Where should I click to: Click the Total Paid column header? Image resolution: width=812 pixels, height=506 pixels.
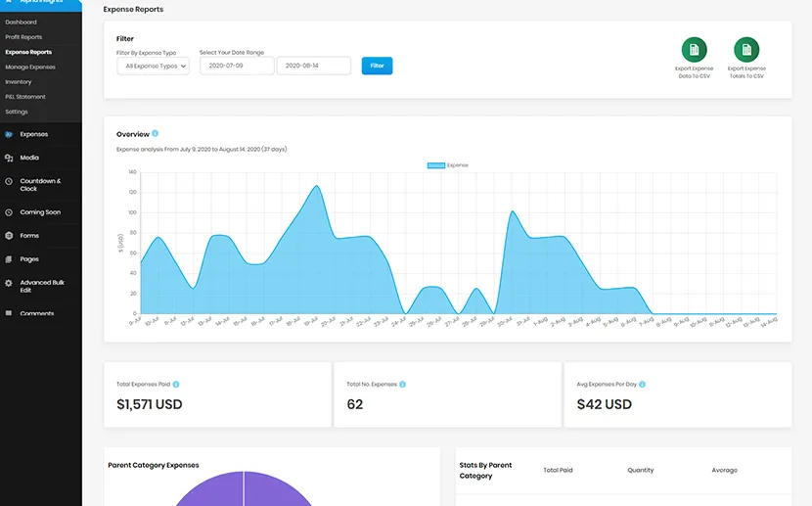[x=558, y=470]
